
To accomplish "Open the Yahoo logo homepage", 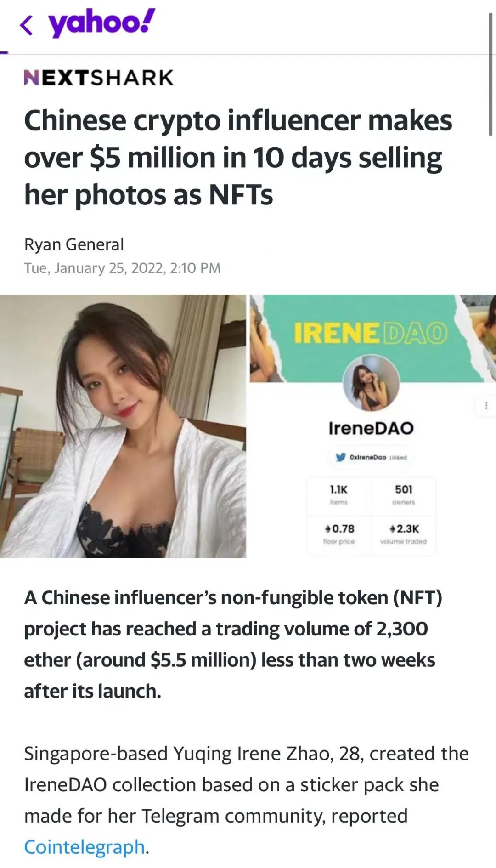I will click(102, 23).
